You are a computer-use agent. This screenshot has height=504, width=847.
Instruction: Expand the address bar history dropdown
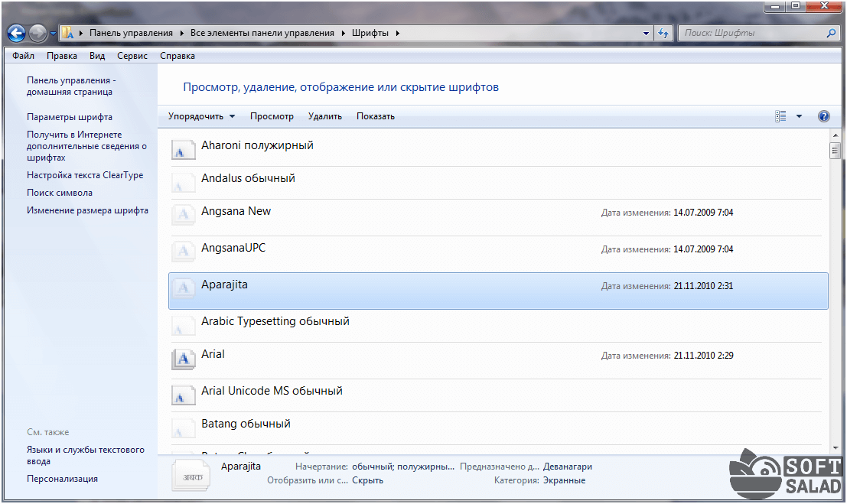(647, 33)
